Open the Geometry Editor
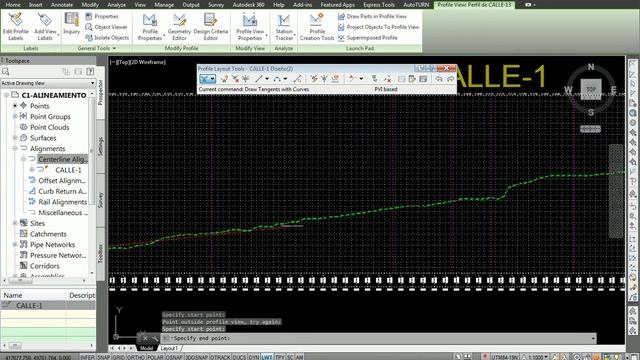 179,26
